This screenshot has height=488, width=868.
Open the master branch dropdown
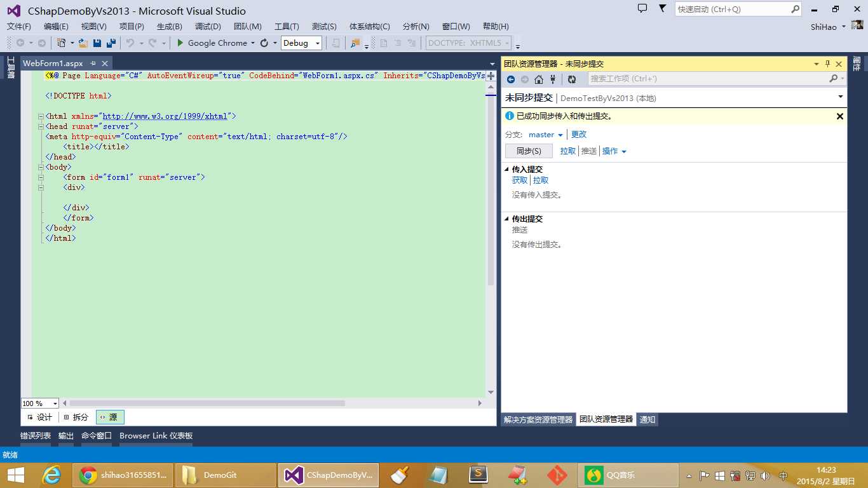(546, 135)
